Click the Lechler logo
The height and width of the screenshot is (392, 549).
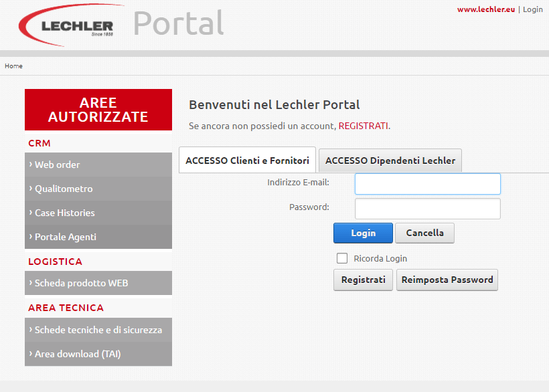[x=71, y=25]
